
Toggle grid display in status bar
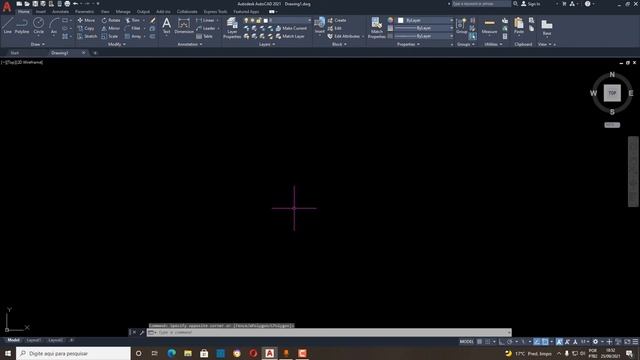point(480,342)
